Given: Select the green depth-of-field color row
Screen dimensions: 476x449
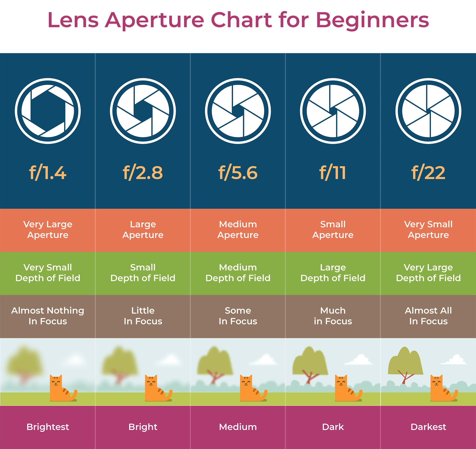Looking at the screenshot, I should coord(238,274).
